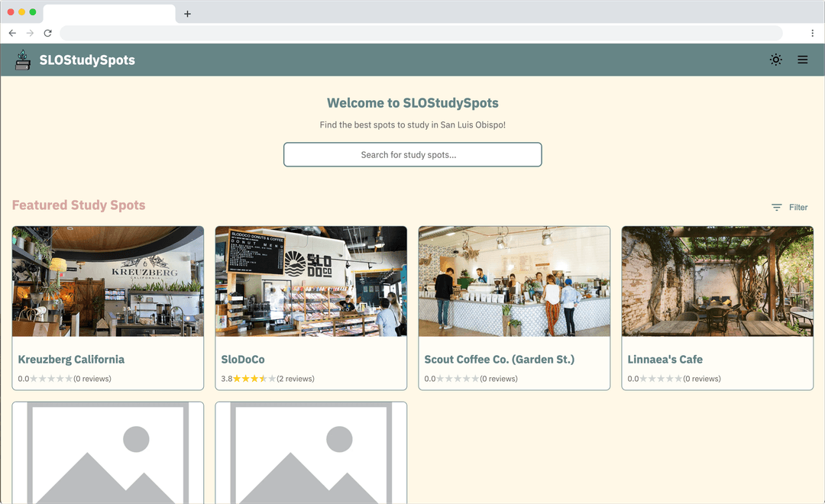Open the hamburger navigation menu
Screen dimensions: 825x504
[802, 60]
